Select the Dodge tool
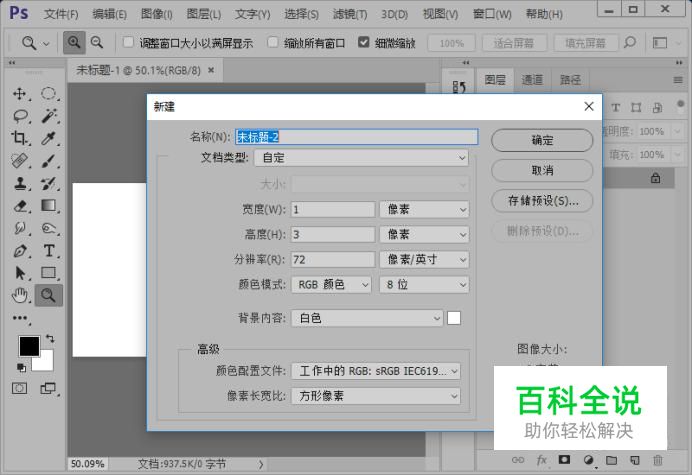Screen dimensions: 692x475 click(x=49, y=228)
